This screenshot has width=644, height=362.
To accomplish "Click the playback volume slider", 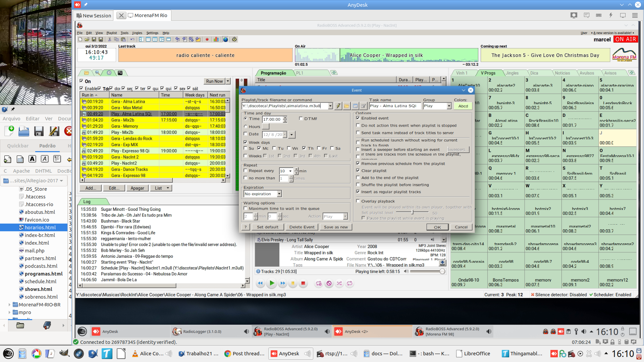I will coord(428,271).
